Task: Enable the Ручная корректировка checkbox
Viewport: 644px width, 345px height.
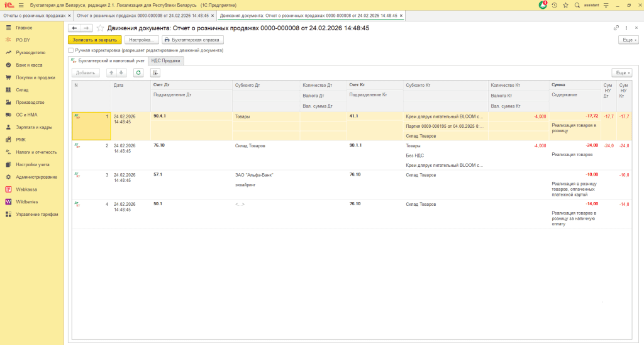Action: click(x=71, y=50)
